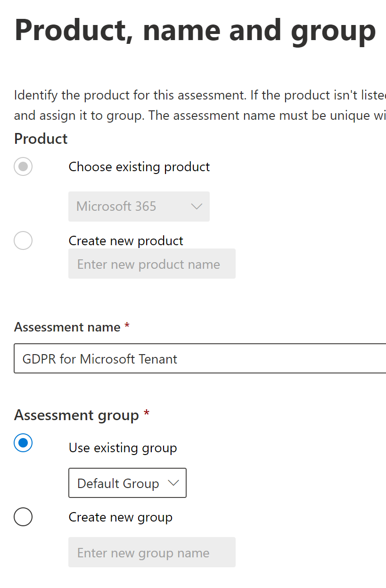Click the Create new product label text

pyautogui.click(x=126, y=241)
